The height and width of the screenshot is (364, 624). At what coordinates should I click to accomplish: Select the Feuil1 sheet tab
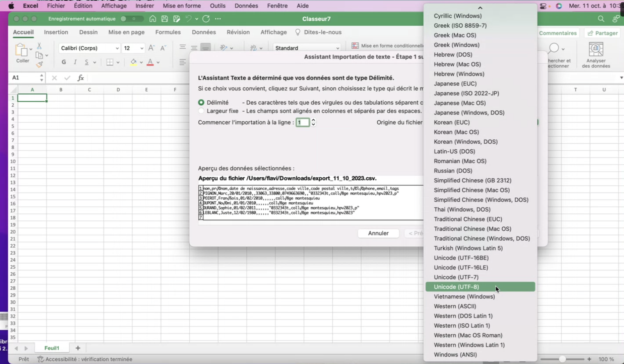(52, 348)
